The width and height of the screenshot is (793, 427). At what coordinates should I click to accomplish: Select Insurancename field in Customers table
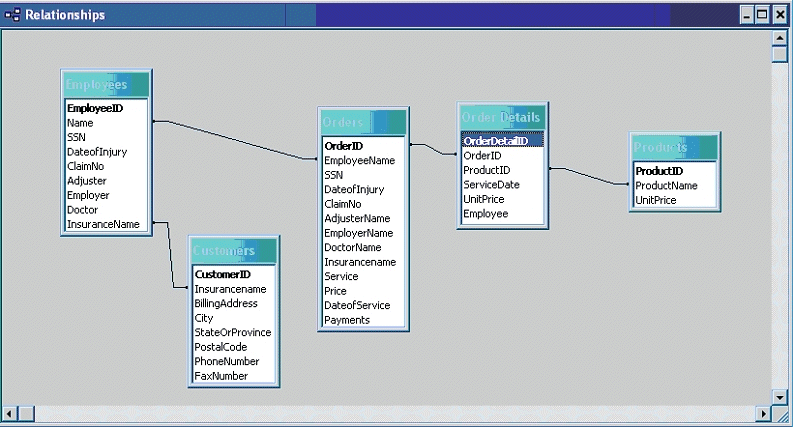[x=234, y=289]
